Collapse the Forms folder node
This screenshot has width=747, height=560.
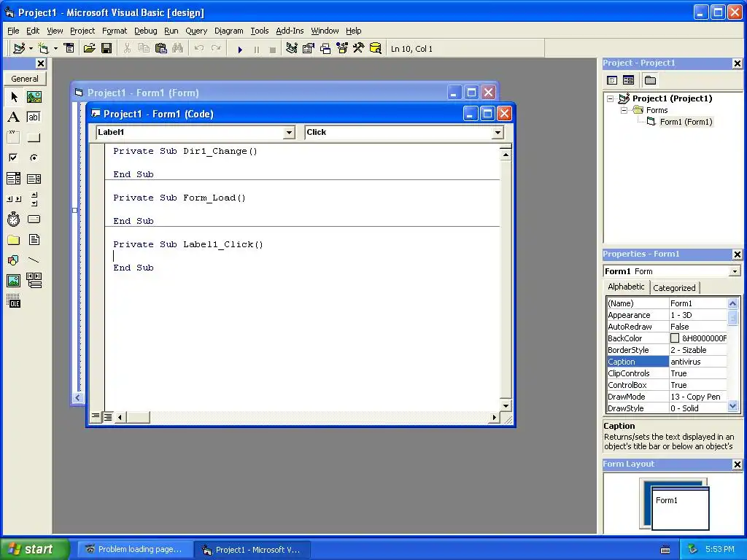coord(624,110)
